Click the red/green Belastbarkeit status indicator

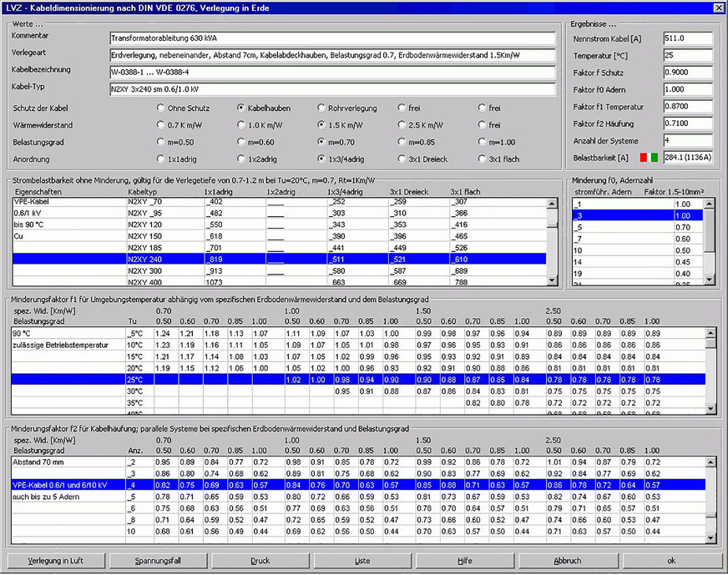(649, 157)
